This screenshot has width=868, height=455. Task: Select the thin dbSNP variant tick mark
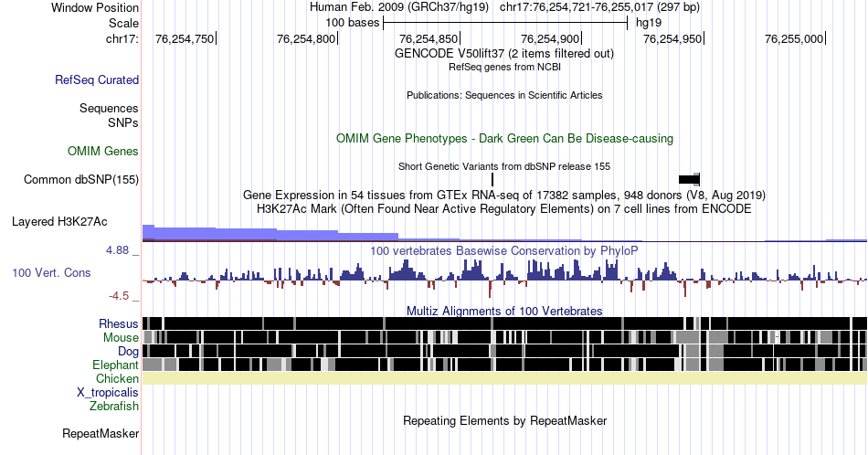pos(492,179)
